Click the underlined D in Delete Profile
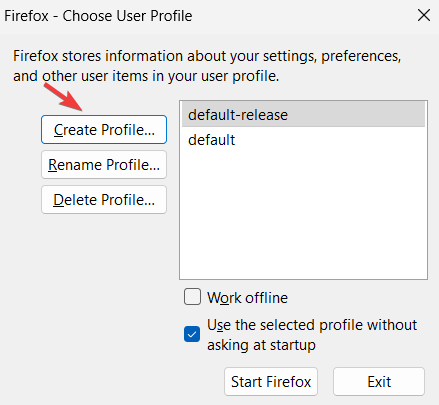The width and height of the screenshot is (439, 405). (58, 200)
